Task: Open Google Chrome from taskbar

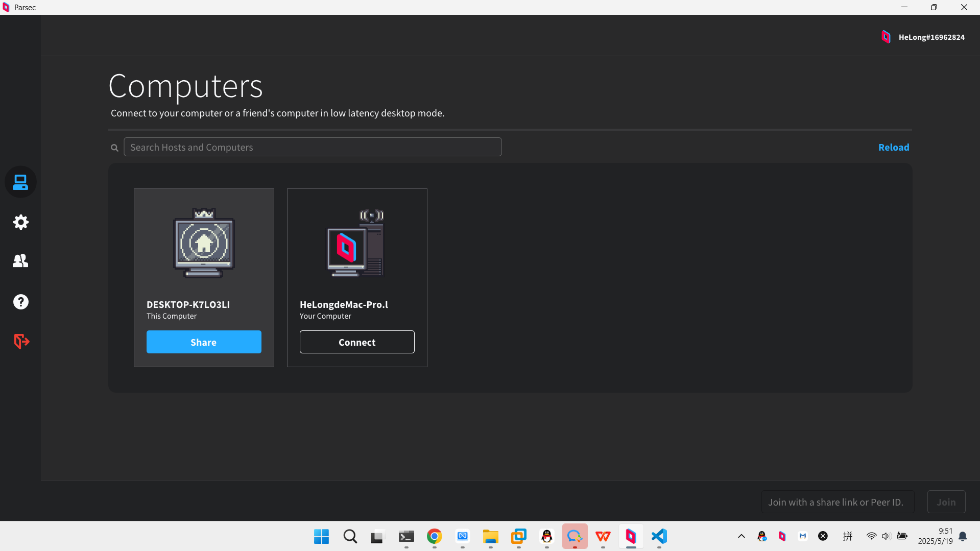Action: 435,536
